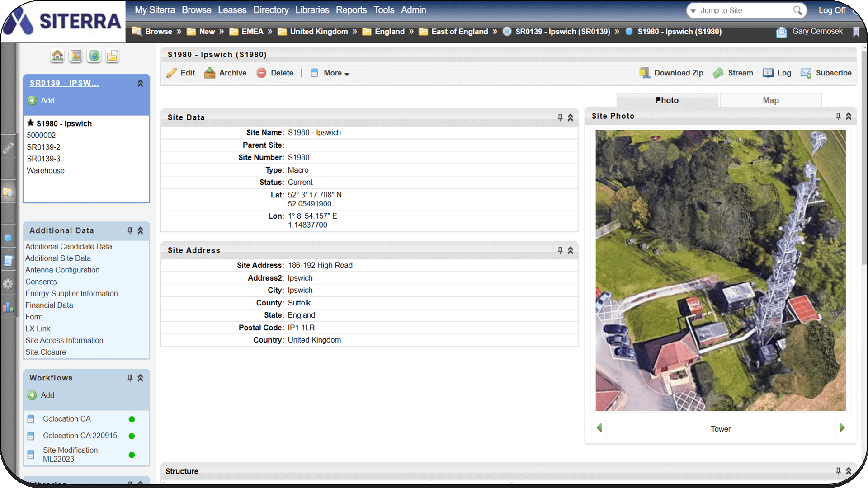The image size is (868, 488).
Task: Open the Jump to Site dropdown arrow
Action: coord(693,11)
